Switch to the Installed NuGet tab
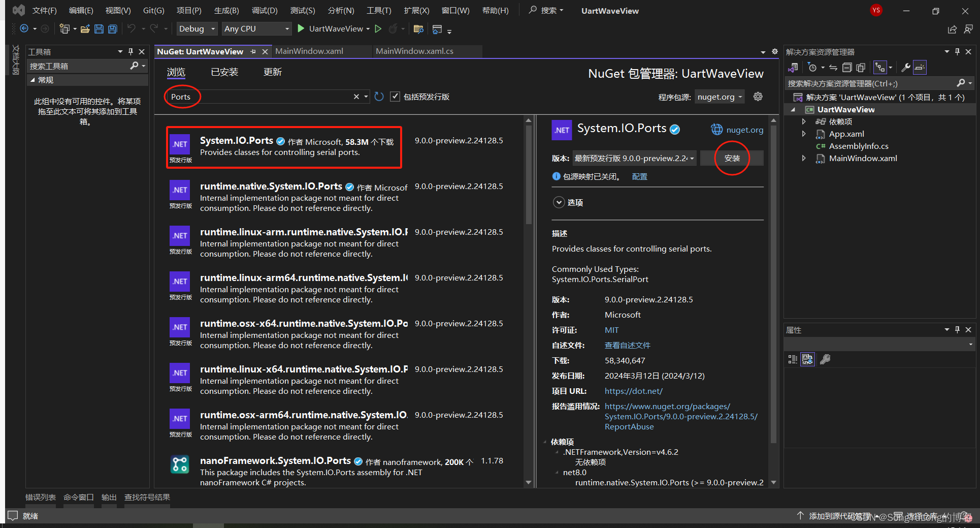This screenshot has width=980, height=528. point(224,72)
